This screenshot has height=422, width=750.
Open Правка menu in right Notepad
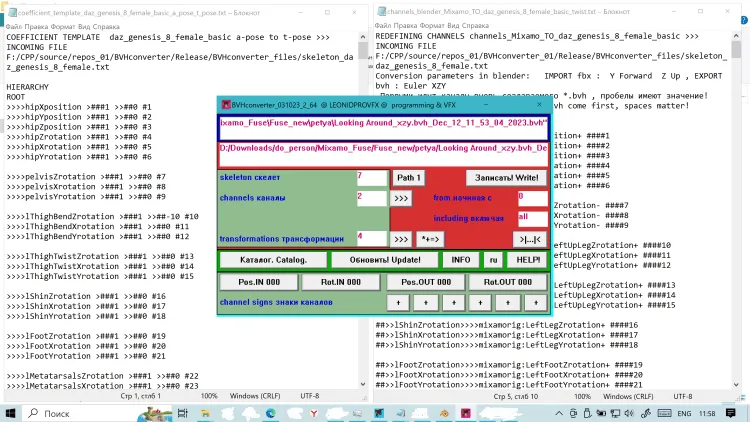coord(406,25)
